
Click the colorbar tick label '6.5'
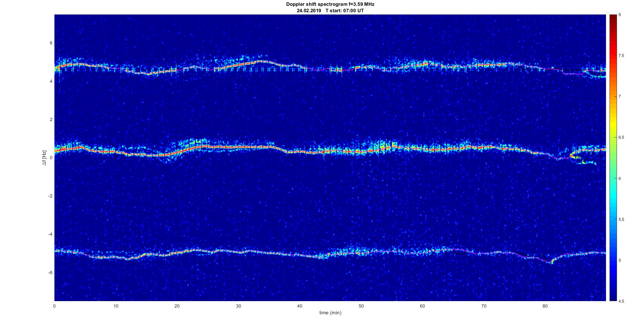[x=621, y=138]
